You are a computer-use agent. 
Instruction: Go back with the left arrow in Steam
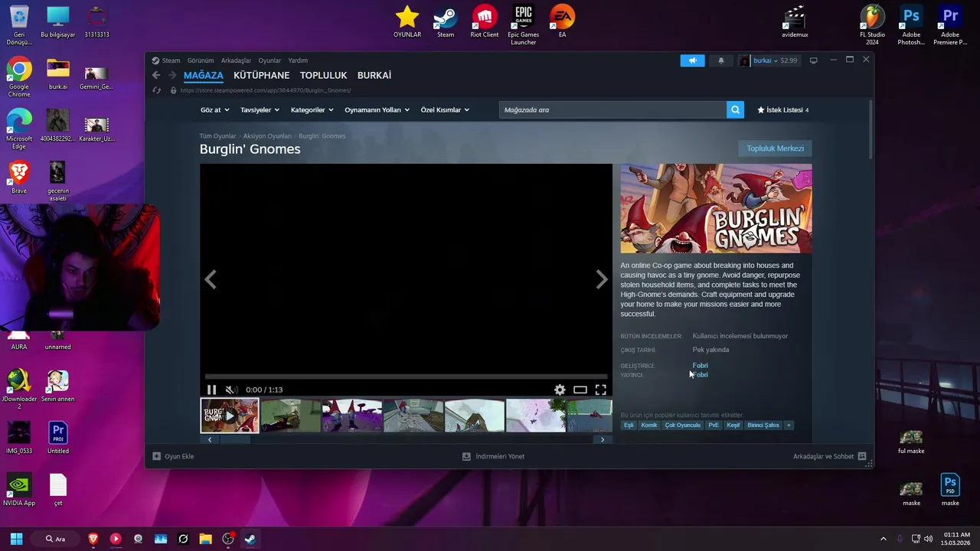click(x=156, y=75)
